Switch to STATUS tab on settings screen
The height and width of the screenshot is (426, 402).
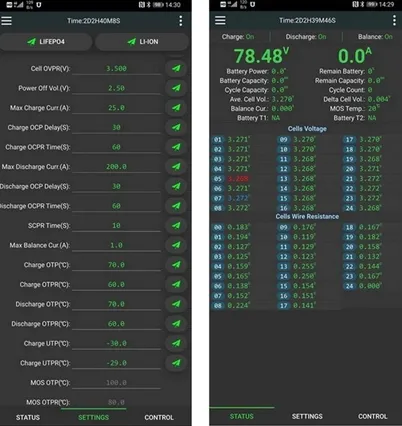click(28, 417)
